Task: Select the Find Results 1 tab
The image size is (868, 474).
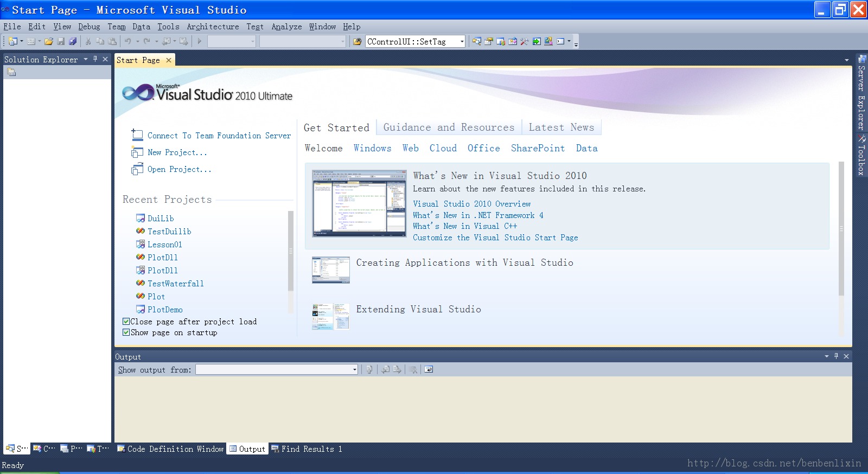Action: tap(307, 449)
